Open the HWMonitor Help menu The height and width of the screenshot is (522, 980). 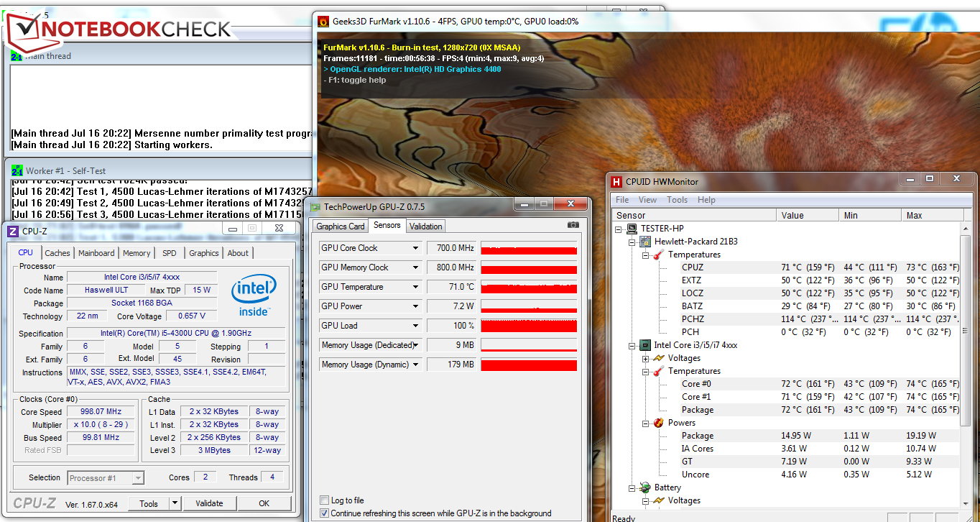click(706, 200)
